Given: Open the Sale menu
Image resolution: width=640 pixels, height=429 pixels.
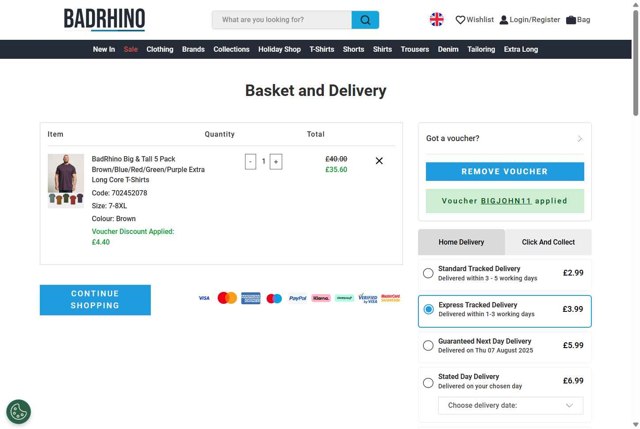Looking at the screenshot, I should pos(131,49).
